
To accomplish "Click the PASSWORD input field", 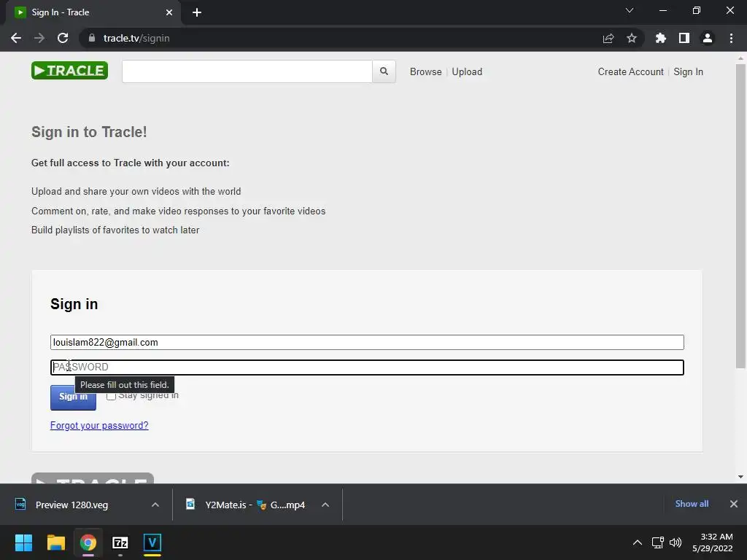I will (x=368, y=367).
